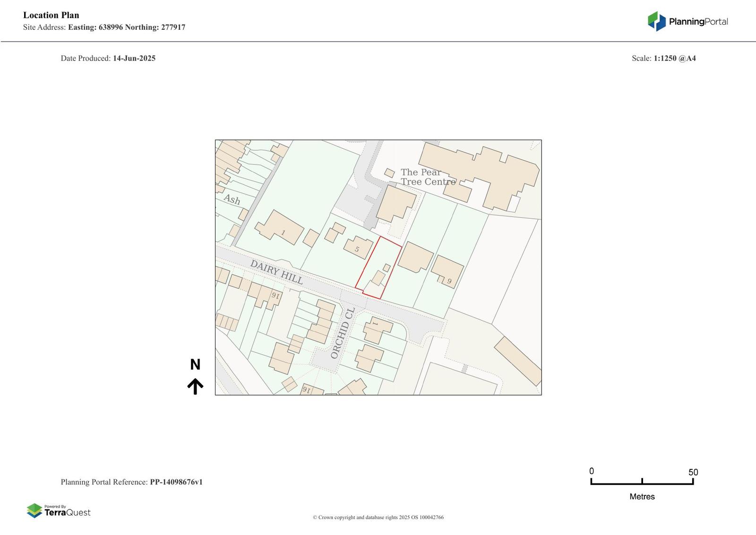Click the building numbered 9
Image resolution: width=756 pixels, height=535 pixels.
point(447,271)
